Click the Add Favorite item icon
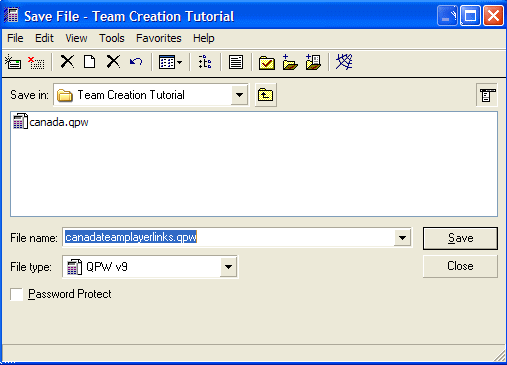 tap(313, 62)
